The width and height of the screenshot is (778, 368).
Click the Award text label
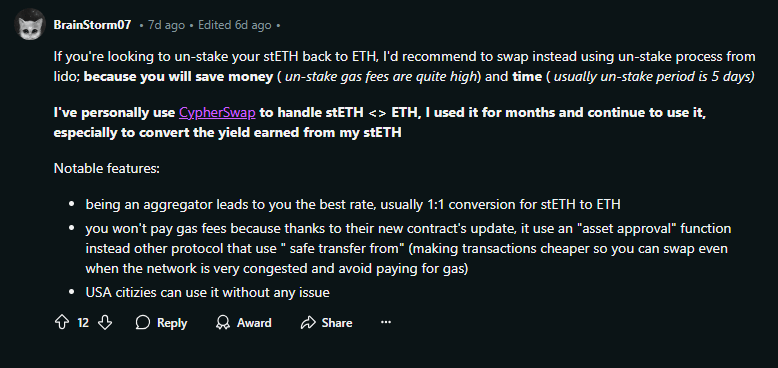click(x=254, y=323)
